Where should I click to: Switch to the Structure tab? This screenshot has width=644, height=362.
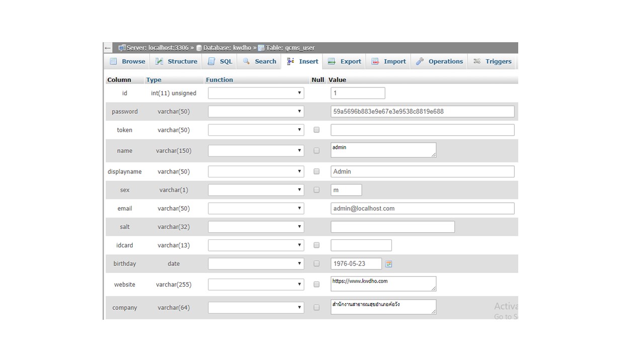[x=176, y=61]
